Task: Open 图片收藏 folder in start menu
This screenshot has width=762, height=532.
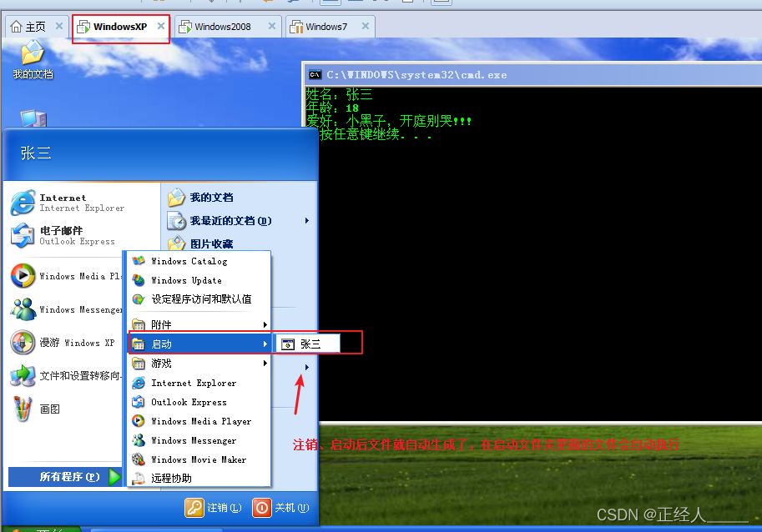Action: coord(200,243)
